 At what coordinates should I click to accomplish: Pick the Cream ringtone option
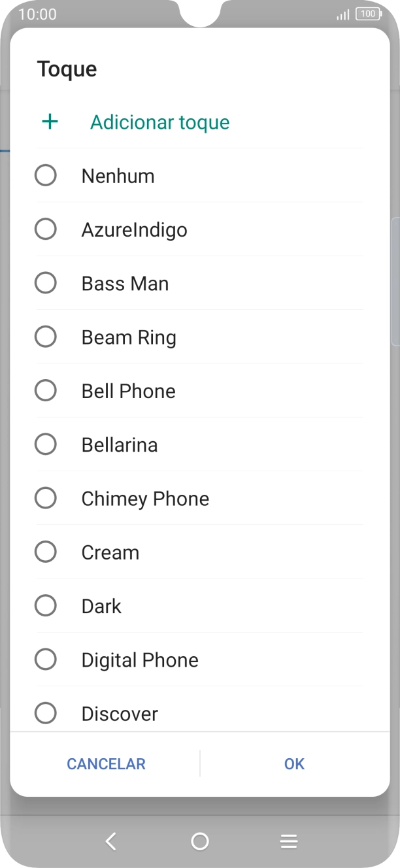point(46,552)
